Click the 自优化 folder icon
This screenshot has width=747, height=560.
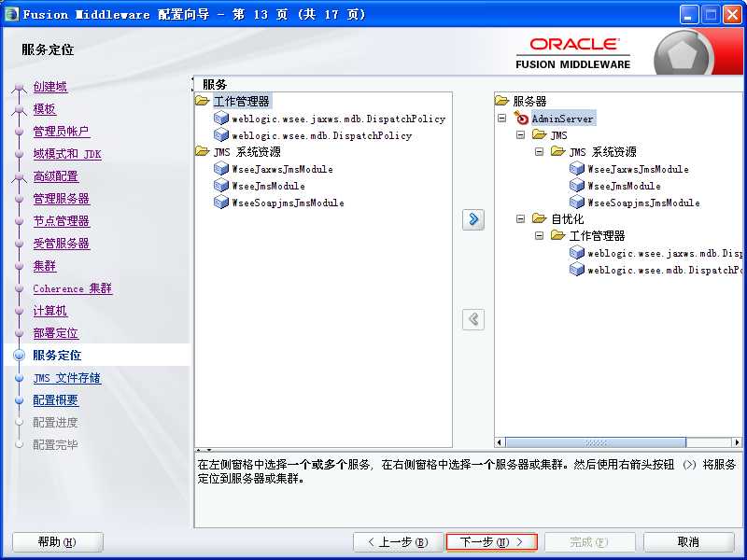(x=540, y=218)
